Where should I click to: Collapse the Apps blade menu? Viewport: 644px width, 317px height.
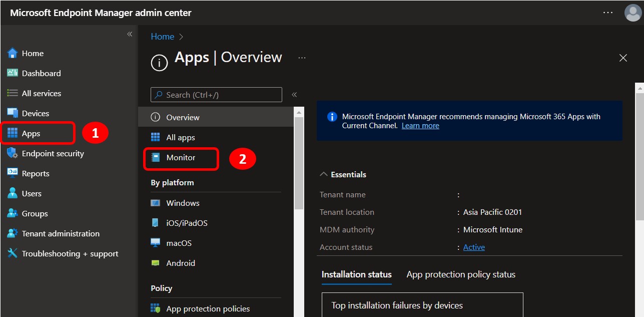[295, 94]
